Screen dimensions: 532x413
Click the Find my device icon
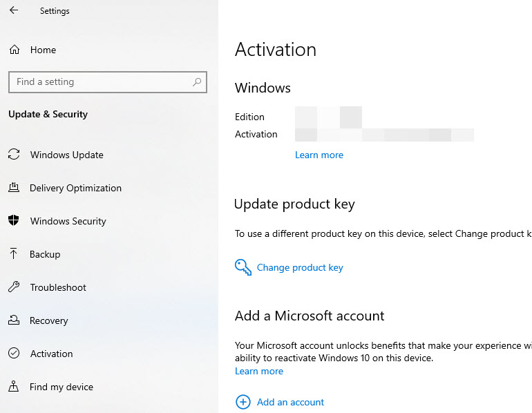(14, 386)
